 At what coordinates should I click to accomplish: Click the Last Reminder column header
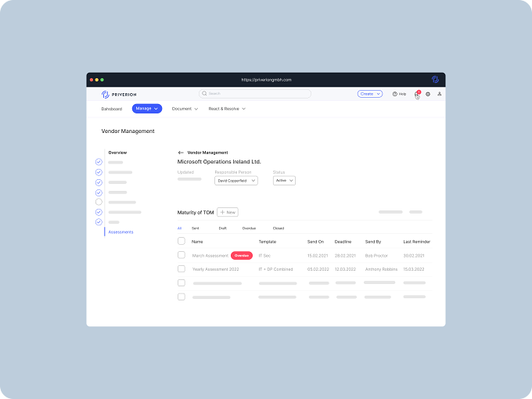pos(417,242)
